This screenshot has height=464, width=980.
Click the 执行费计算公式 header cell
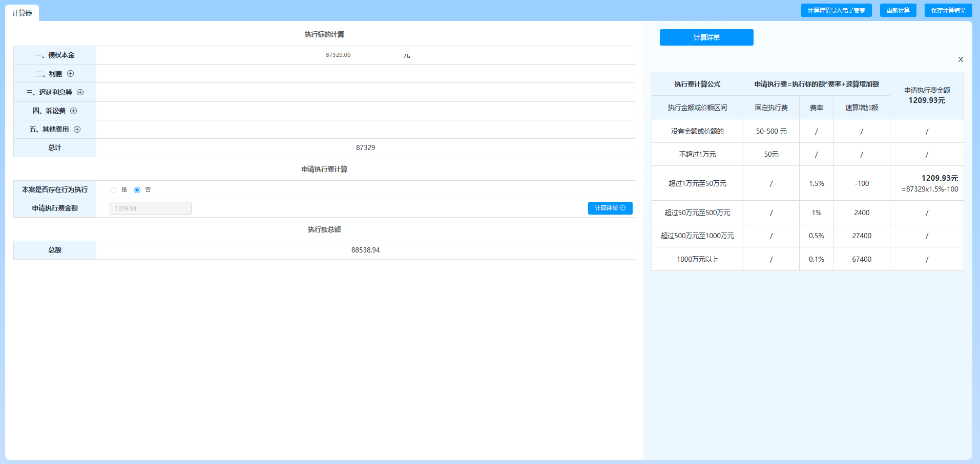coord(697,84)
